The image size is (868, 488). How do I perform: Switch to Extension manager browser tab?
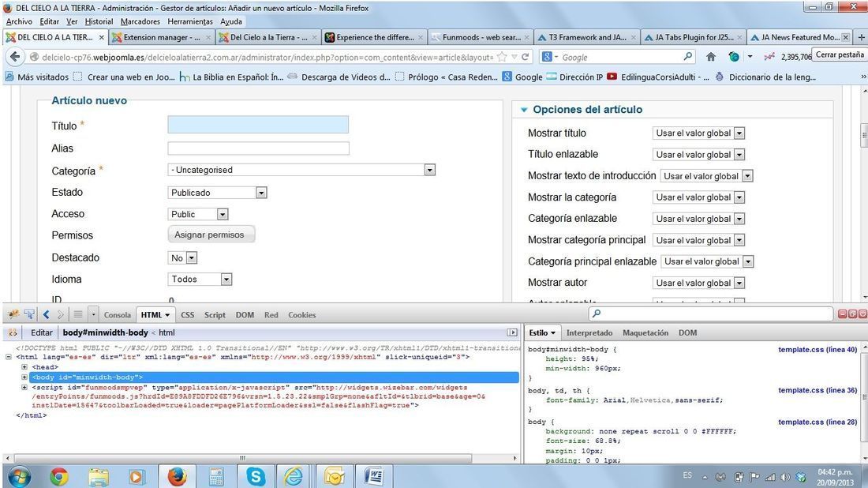160,37
